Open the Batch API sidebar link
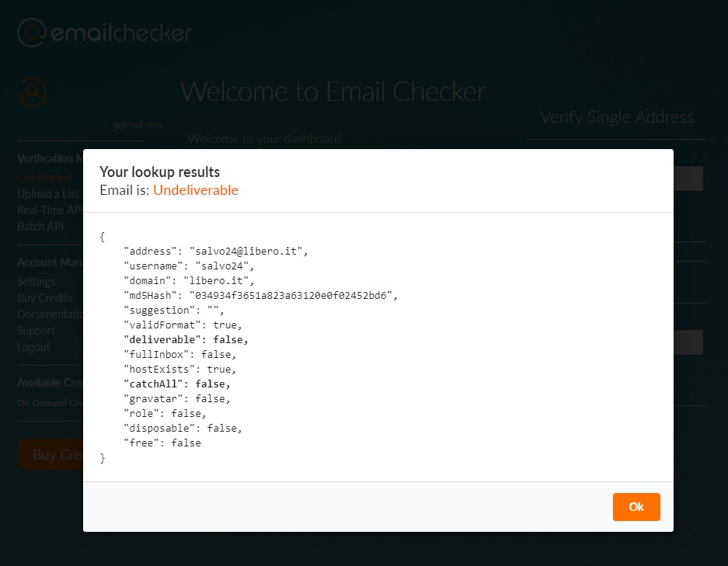This screenshot has width=728, height=566. (40, 227)
